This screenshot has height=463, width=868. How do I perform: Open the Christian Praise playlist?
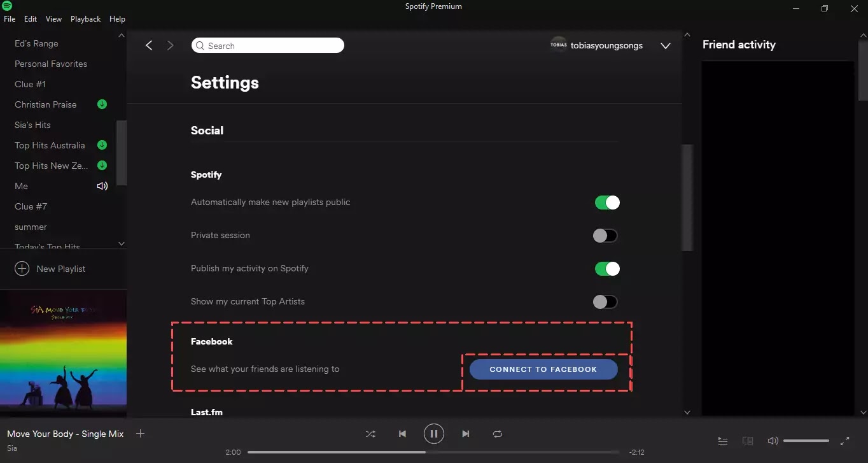(45, 104)
